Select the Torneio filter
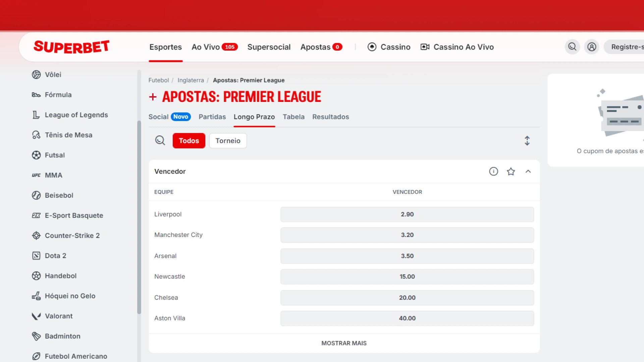This screenshot has width=644, height=362. coord(228,141)
